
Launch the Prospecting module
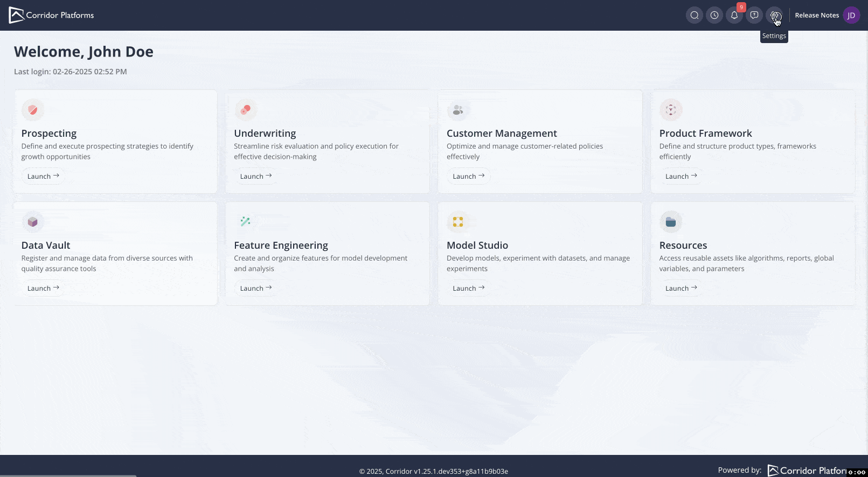(x=43, y=176)
